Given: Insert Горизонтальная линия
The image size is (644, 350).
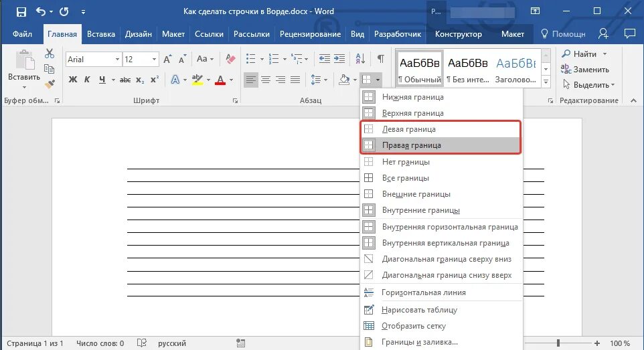Looking at the screenshot, I should 442,292.
